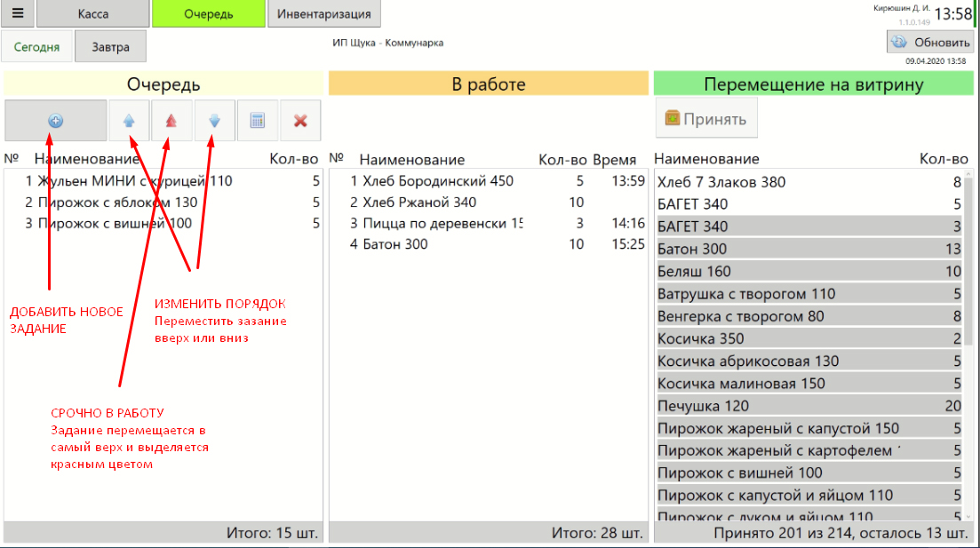Open the Инвентаризация tab

(x=324, y=14)
